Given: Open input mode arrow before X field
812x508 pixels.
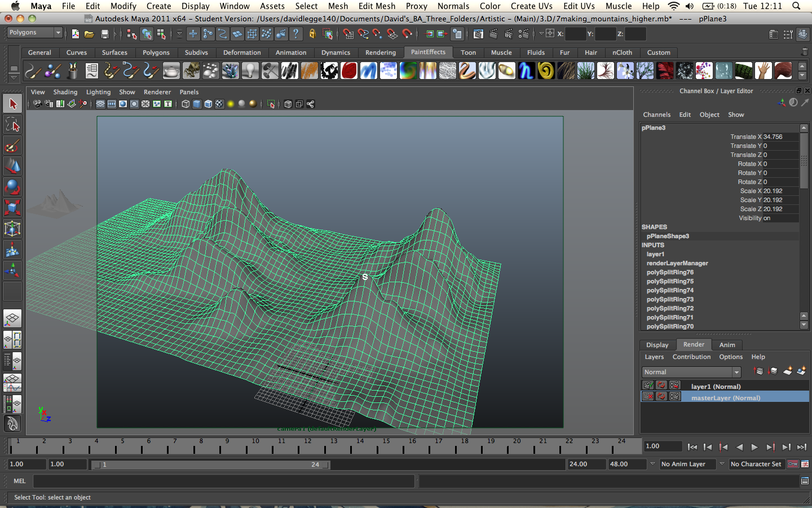Looking at the screenshot, I should 541,34.
